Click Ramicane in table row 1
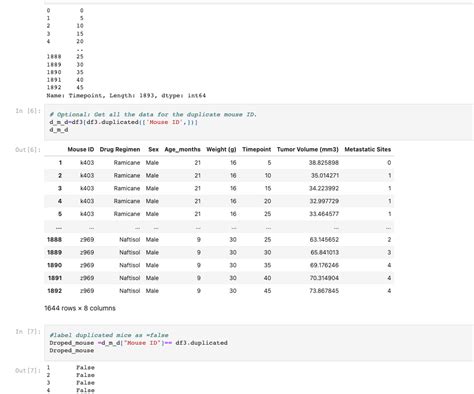This screenshot has width=474, height=394. (x=127, y=163)
